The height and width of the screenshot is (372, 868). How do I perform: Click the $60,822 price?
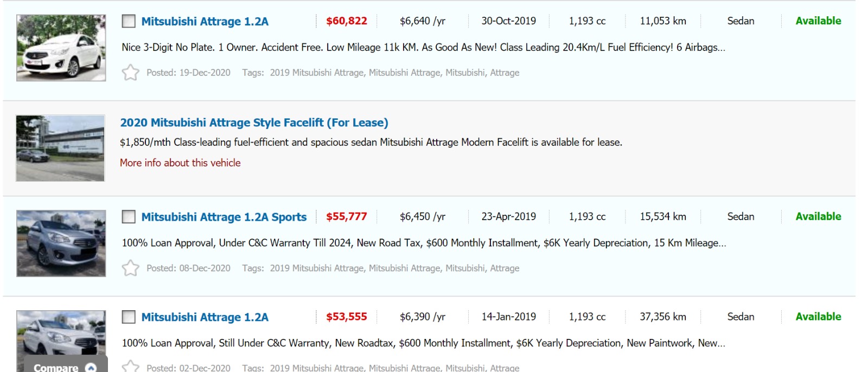pos(346,21)
